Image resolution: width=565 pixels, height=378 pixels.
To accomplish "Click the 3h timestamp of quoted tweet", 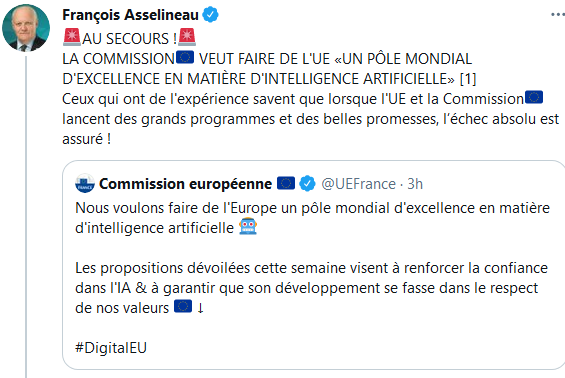I will point(415,184).
